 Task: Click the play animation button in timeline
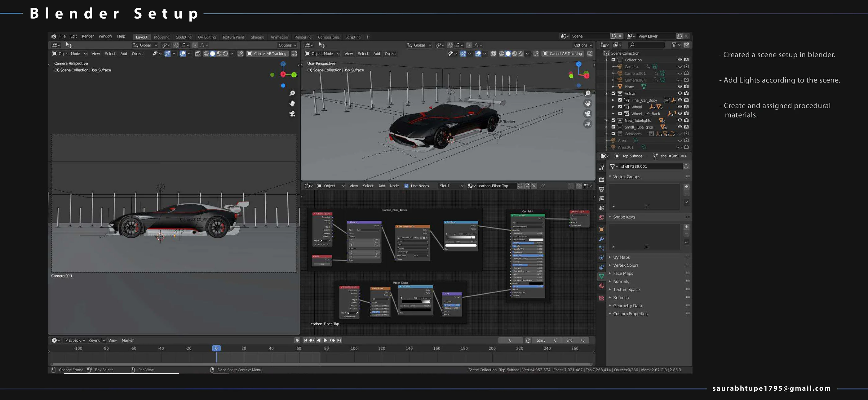pyautogui.click(x=325, y=340)
